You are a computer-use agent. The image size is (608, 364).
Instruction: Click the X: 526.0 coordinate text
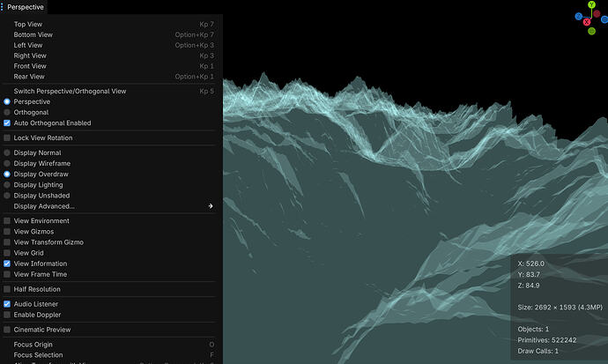[530, 264]
